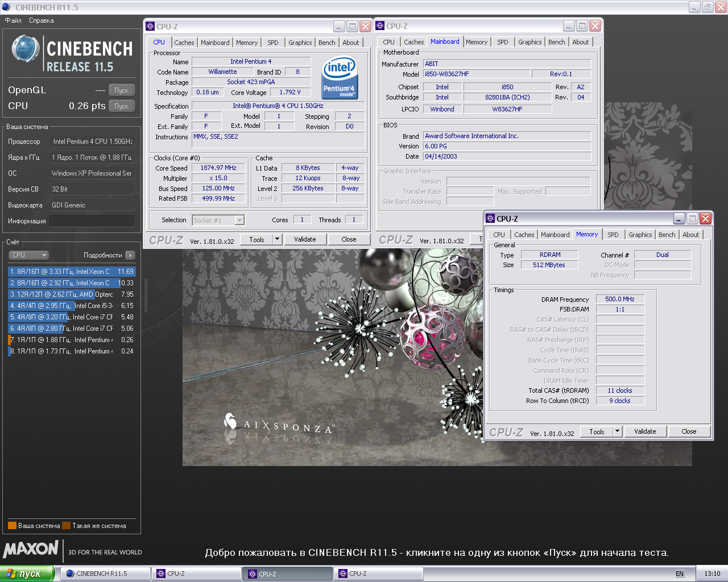Click Close button in the CPU window

(349, 239)
